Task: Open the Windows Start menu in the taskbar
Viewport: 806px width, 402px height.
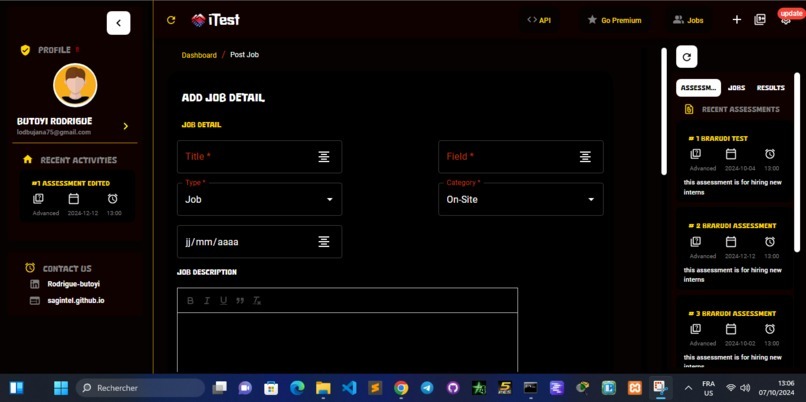Action: (x=61, y=388)
